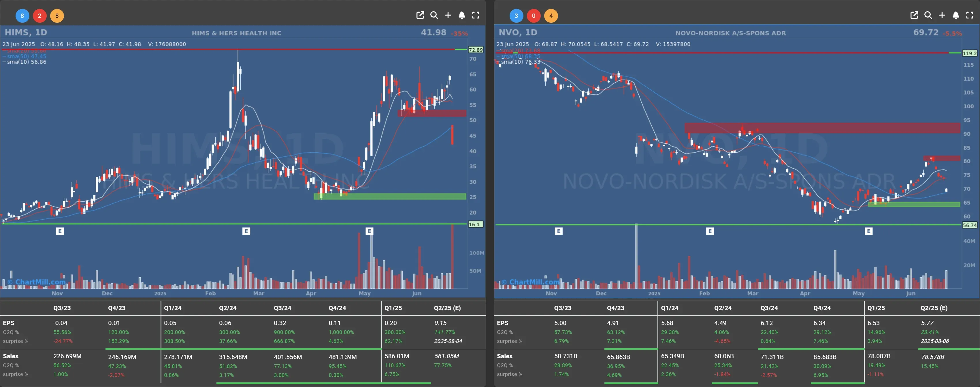Click ChartMill.com link on NVO chart

[530, 282]
